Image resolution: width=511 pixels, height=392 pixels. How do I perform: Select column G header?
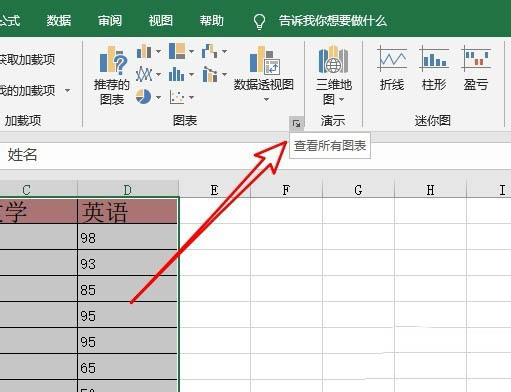[358, 190]
